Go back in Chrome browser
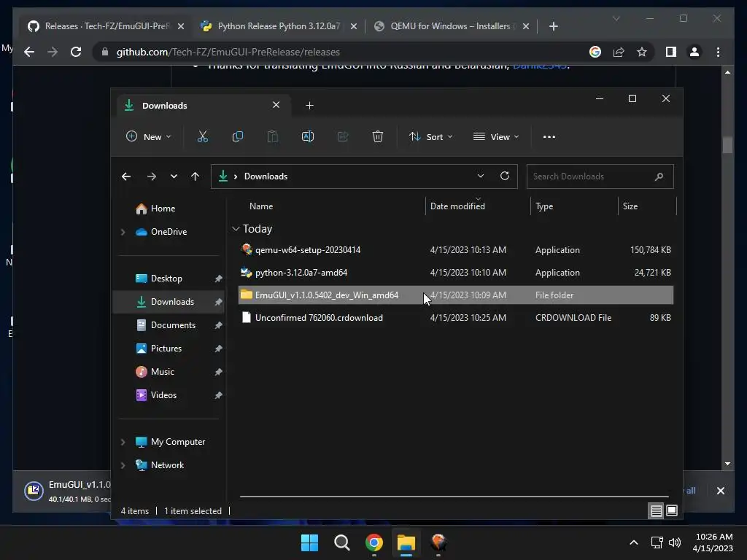 point(29,52)
